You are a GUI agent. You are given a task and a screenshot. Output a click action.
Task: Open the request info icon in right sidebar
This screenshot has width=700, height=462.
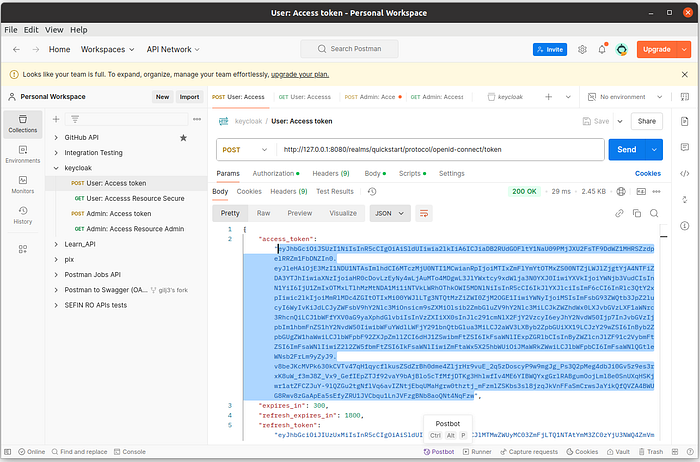coord(684,226)
